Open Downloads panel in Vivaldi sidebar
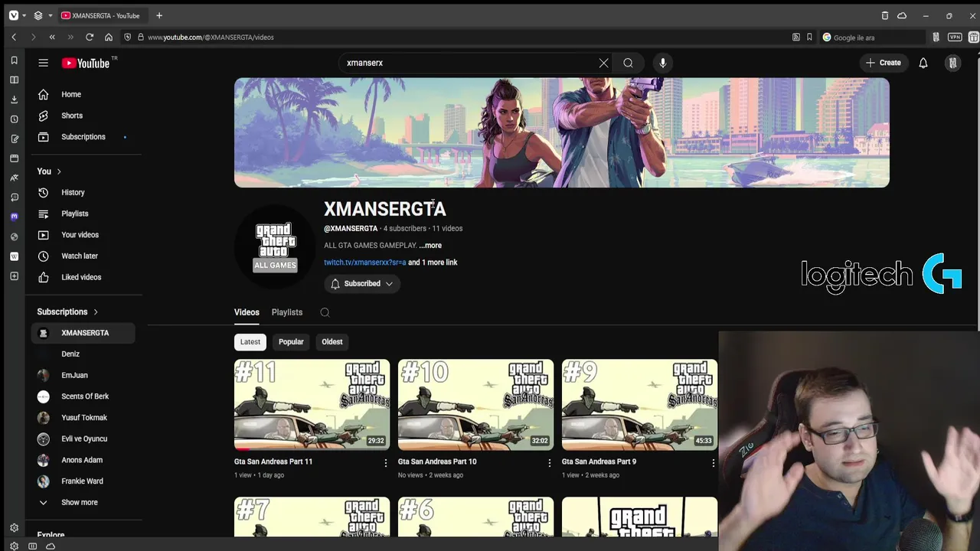This screenshot has width=980, height=551. click(x=14, y=99)
